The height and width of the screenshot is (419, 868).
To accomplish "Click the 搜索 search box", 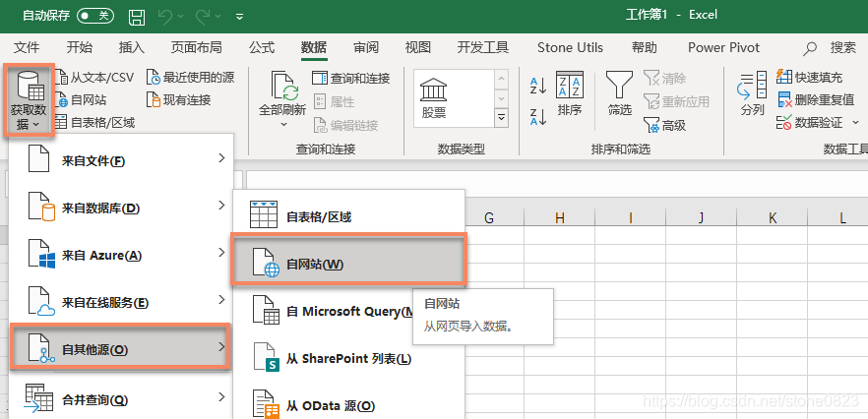I will (830, 48).
